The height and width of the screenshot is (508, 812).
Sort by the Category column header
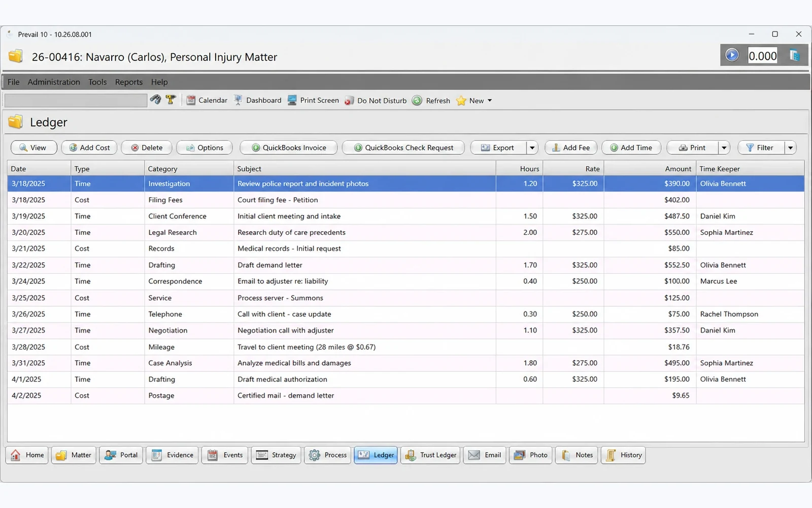(189, 169)
